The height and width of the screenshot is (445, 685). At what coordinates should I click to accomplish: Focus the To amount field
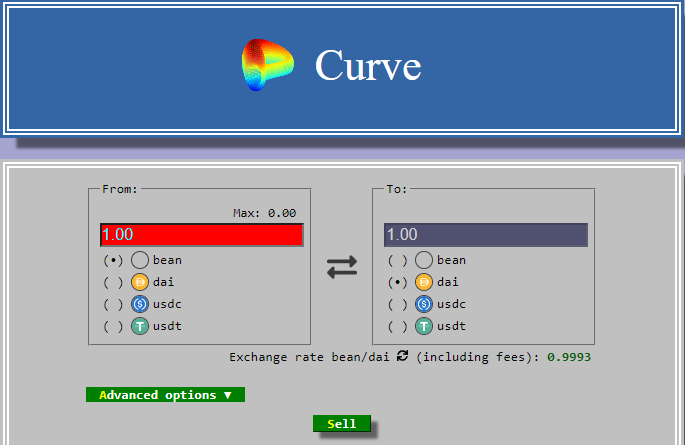486,235
